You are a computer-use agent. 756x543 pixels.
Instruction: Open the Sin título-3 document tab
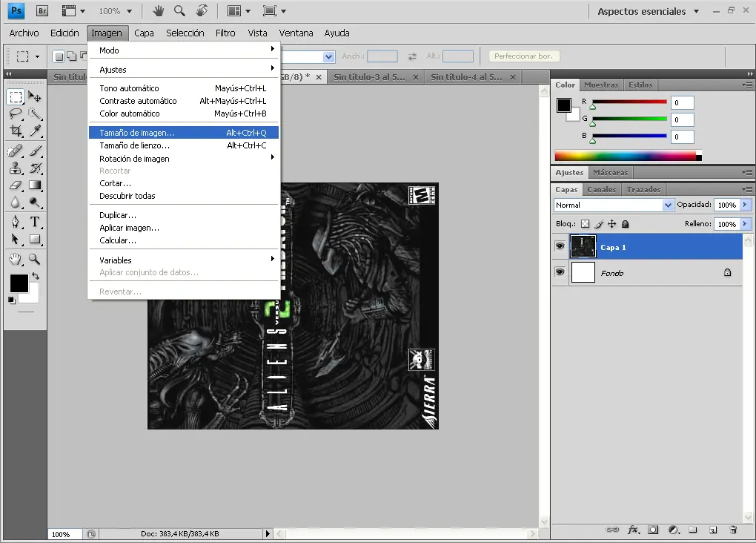[x=369, y=76]
